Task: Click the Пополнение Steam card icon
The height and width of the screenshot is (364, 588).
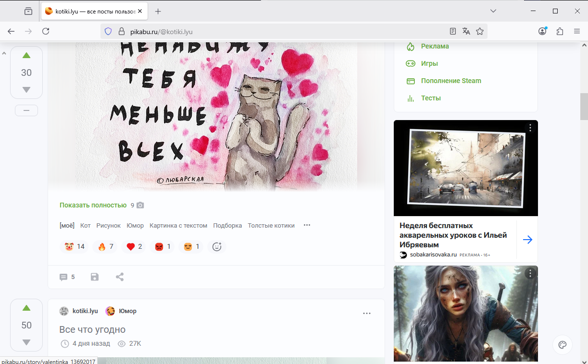Action: click(411, 81)
